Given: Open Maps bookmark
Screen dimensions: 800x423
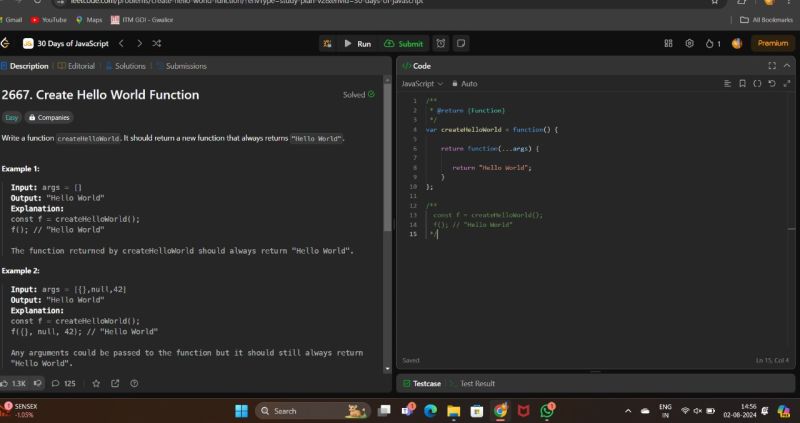Looking at the screenshot, I should pyautogui.click(x=89, y=20).
